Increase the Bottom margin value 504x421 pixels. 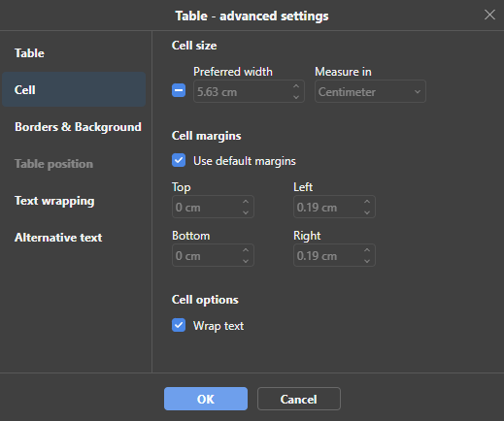click(246, 250)
